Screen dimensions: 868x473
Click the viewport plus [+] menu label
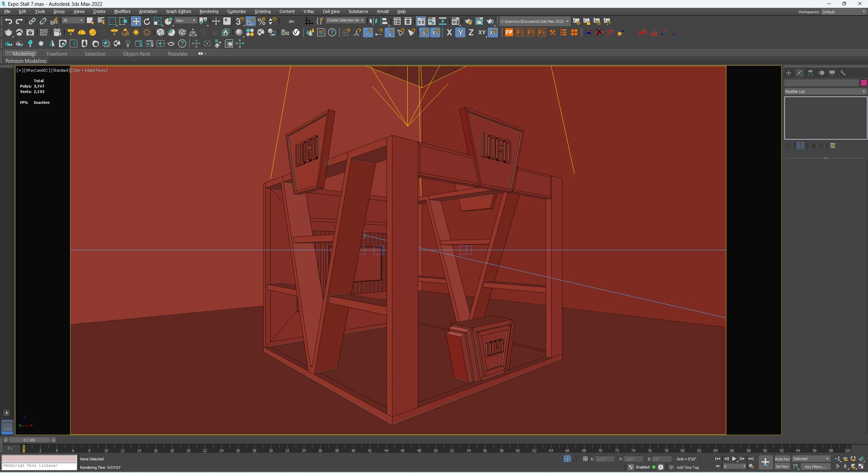pos(19,70)
